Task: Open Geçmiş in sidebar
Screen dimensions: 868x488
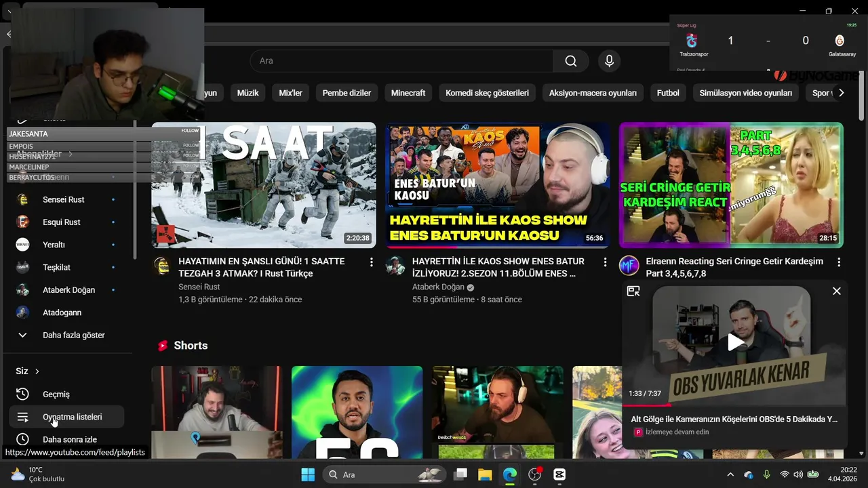Action: 66,394
